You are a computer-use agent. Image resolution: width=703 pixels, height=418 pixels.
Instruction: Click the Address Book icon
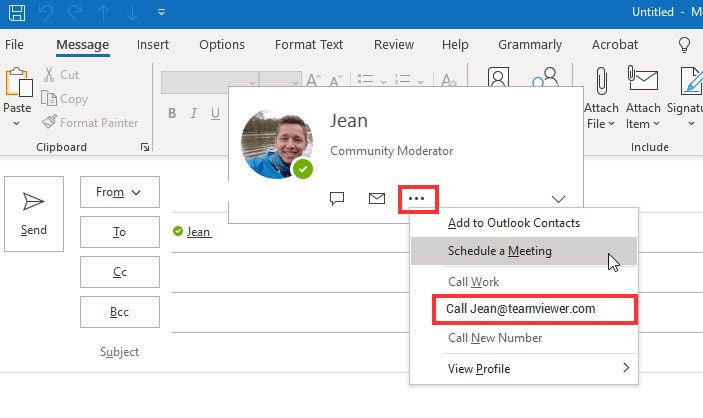pos(498,77)
